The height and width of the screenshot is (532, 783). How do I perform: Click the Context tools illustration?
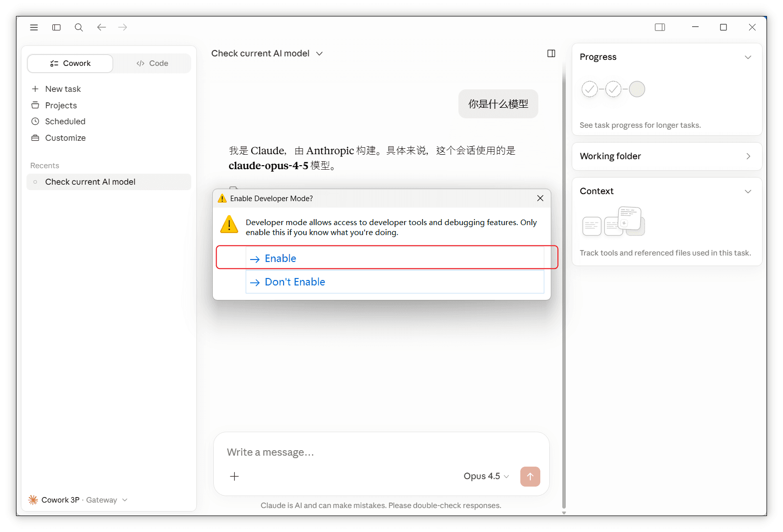[x=614, y=221]
